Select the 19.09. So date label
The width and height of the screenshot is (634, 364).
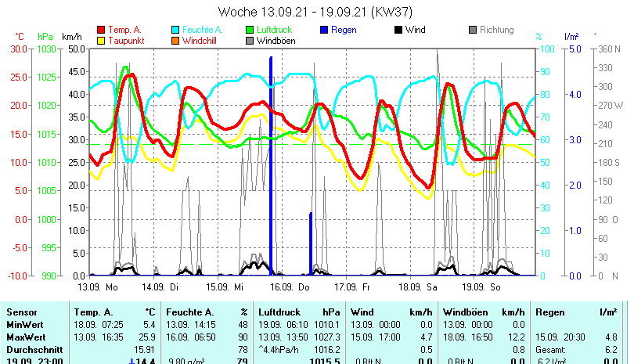click(x=484, y=287)
